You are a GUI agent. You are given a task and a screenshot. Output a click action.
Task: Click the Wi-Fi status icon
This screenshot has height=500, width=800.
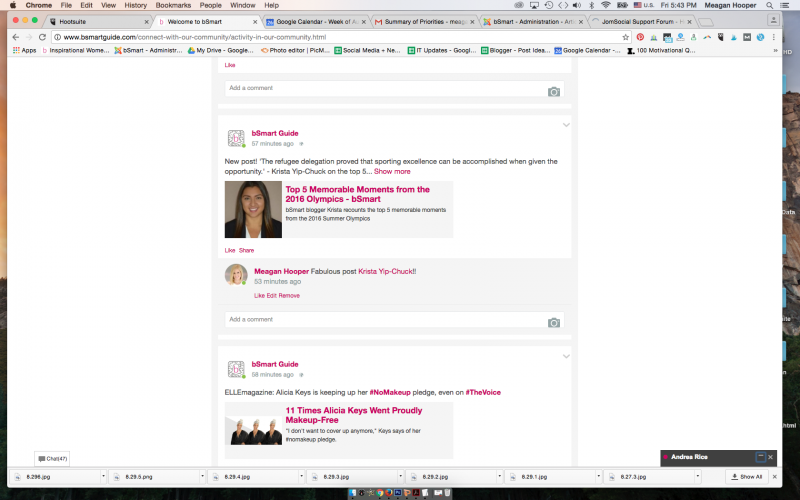tap(606, 5)
